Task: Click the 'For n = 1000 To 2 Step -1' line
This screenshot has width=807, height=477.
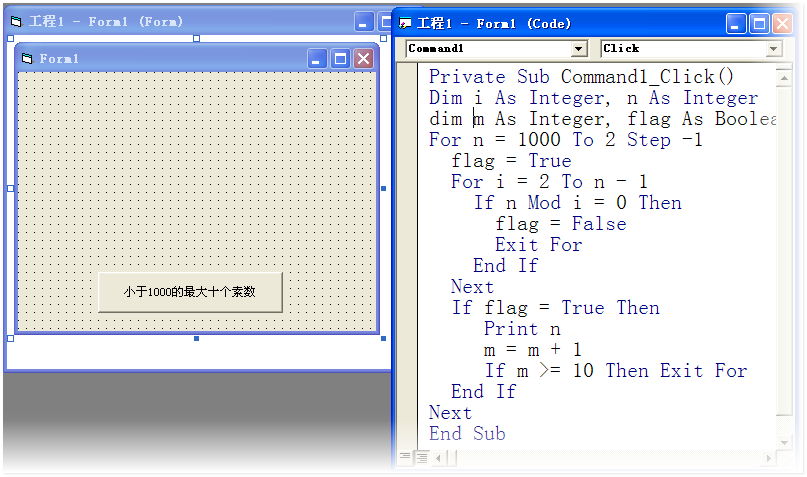Action: [x=566, y=139]
